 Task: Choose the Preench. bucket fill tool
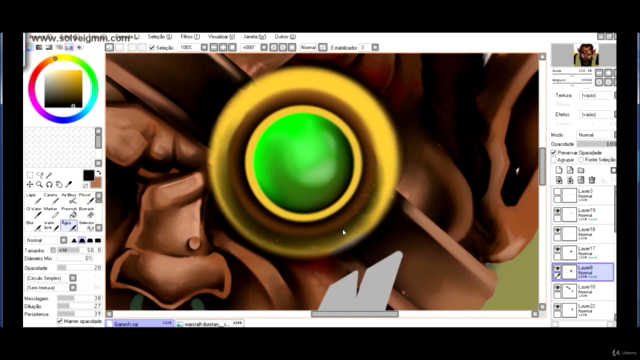[x=69, y=213]
